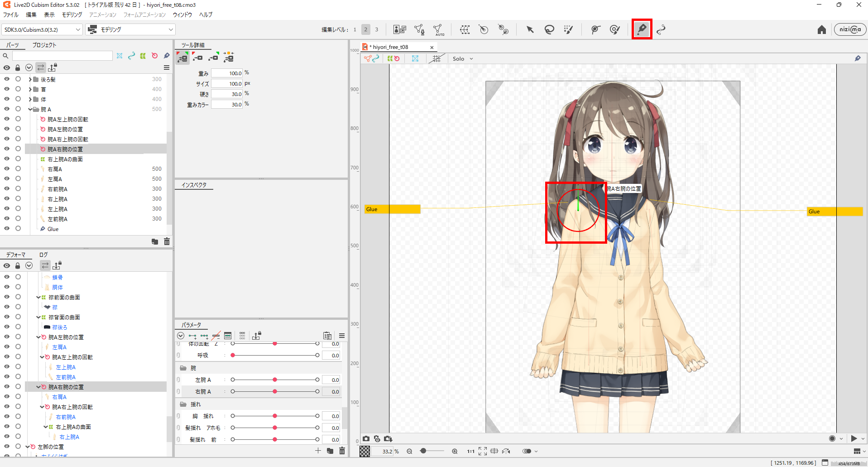Open the texture atlas editor icon
Screen dimensions: 868x467
point(399,30)
